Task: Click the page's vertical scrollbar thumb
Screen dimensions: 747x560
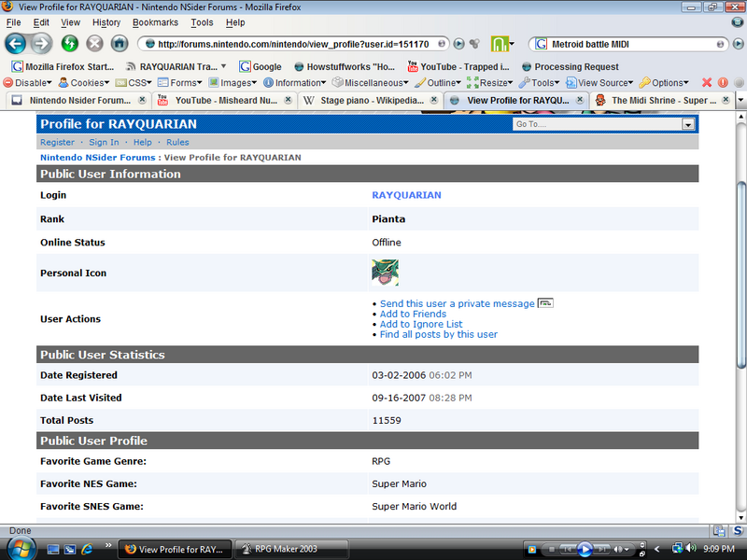Action: [x=741, y=274]
